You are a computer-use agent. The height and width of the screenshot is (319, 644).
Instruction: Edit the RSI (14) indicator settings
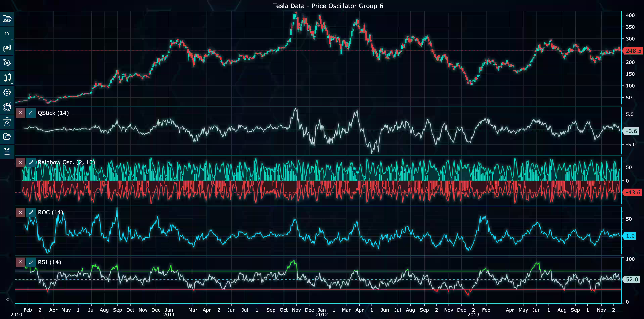[31, 262]
